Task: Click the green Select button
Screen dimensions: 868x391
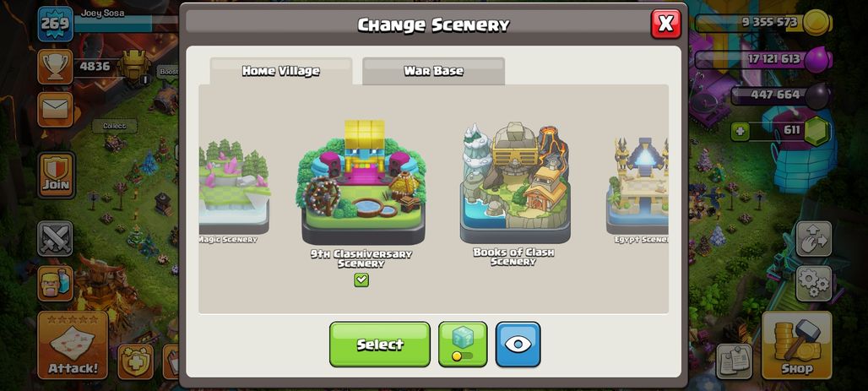Action: coord(380,344)
